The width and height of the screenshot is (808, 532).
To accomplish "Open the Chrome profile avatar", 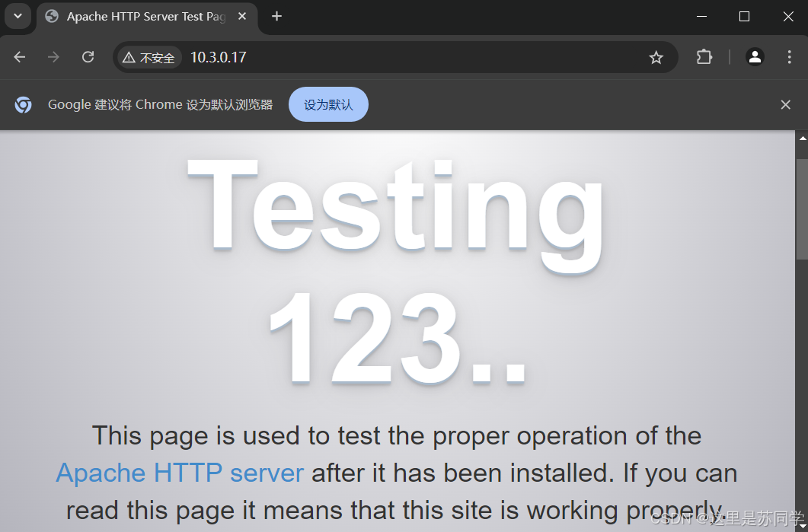I will (x=755, y=56).
